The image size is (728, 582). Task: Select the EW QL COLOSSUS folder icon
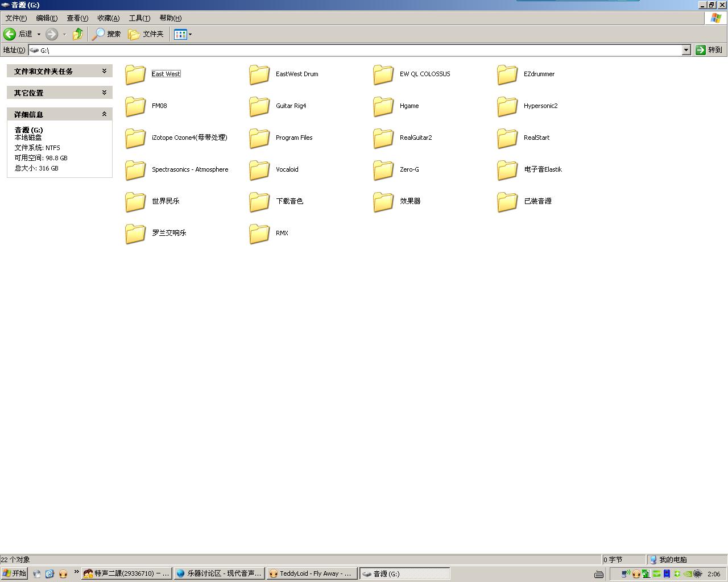[383, 74]
